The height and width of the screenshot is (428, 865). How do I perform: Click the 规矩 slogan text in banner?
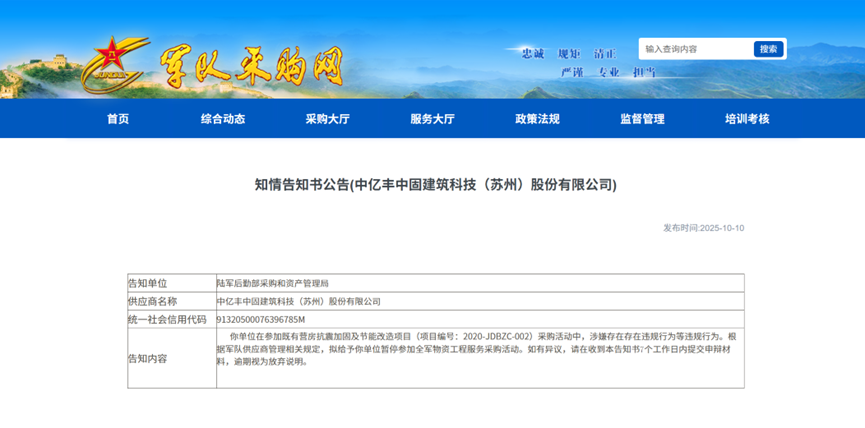[x=569, y=54]
